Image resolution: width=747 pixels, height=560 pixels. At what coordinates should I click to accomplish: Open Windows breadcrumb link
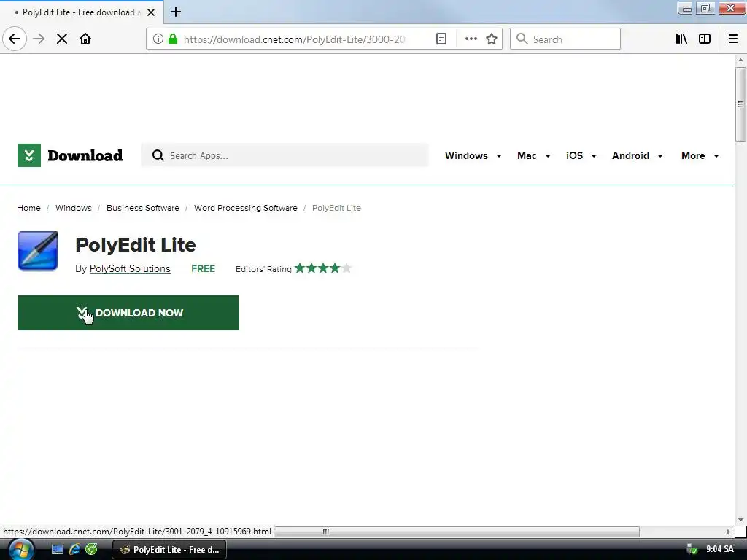point(74,208)
